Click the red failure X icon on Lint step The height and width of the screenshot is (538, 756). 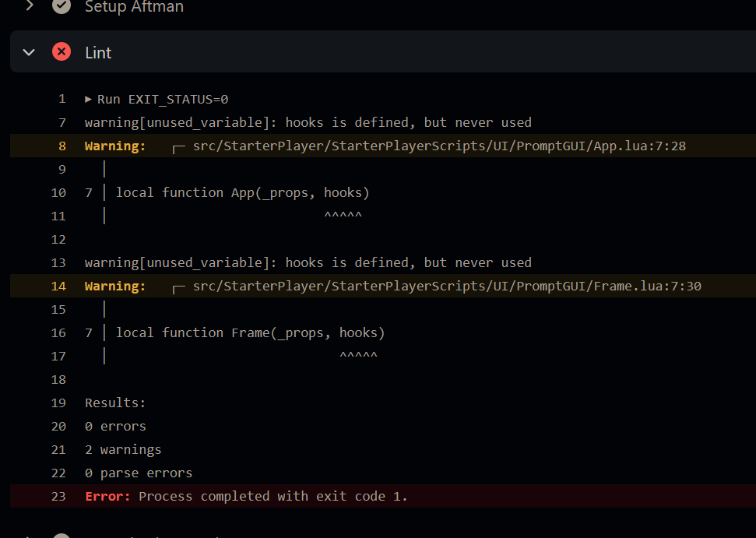(61, 52)
